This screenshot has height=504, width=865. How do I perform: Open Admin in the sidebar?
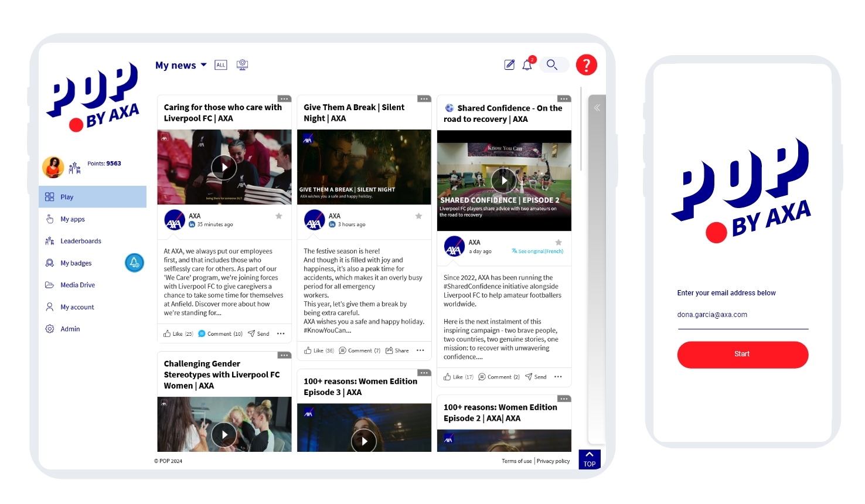(93, 329)
